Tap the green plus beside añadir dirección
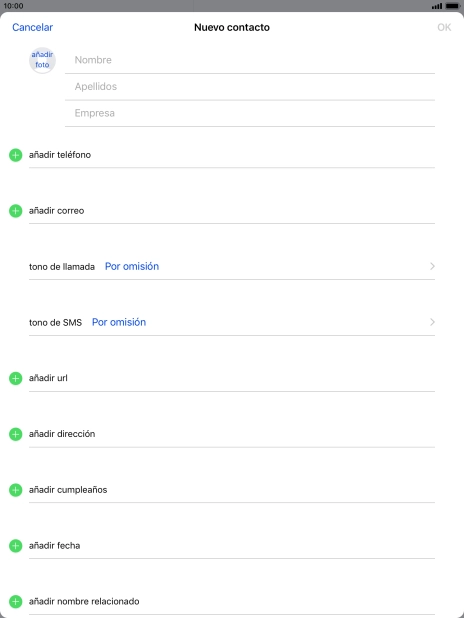This screenshot has height=618, width=464. [15, 434]
